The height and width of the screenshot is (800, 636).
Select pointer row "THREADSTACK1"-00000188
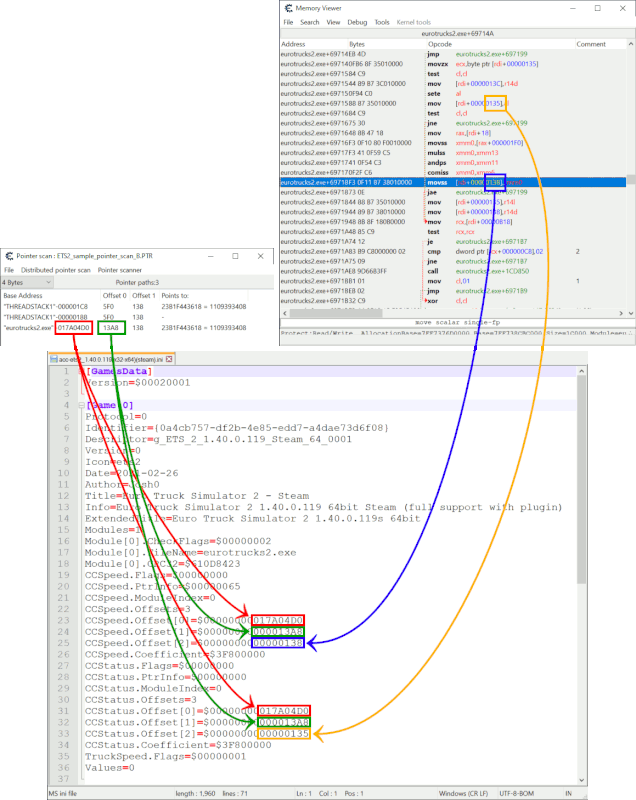[125, 317]
